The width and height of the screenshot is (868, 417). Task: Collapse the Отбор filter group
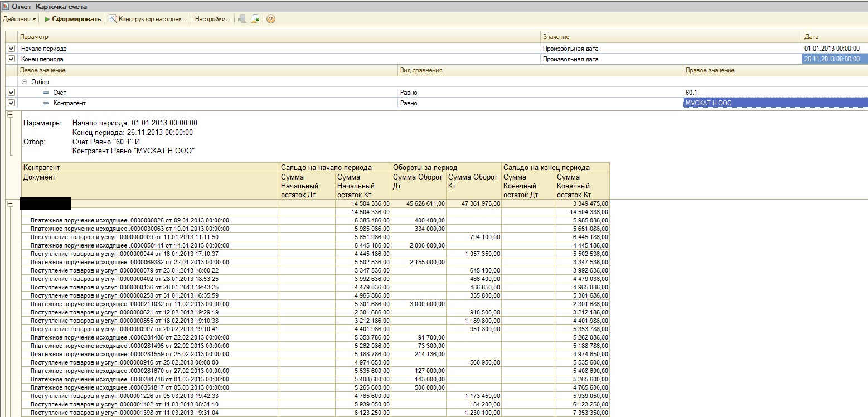tap(24, 82)
